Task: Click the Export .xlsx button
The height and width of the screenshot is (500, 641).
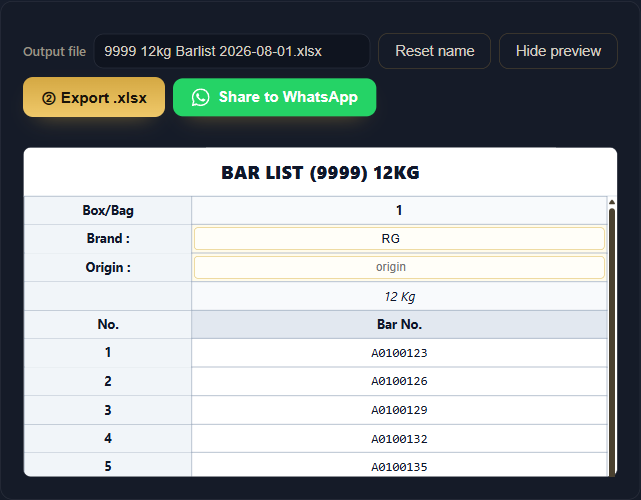Action: coord(94,97)
